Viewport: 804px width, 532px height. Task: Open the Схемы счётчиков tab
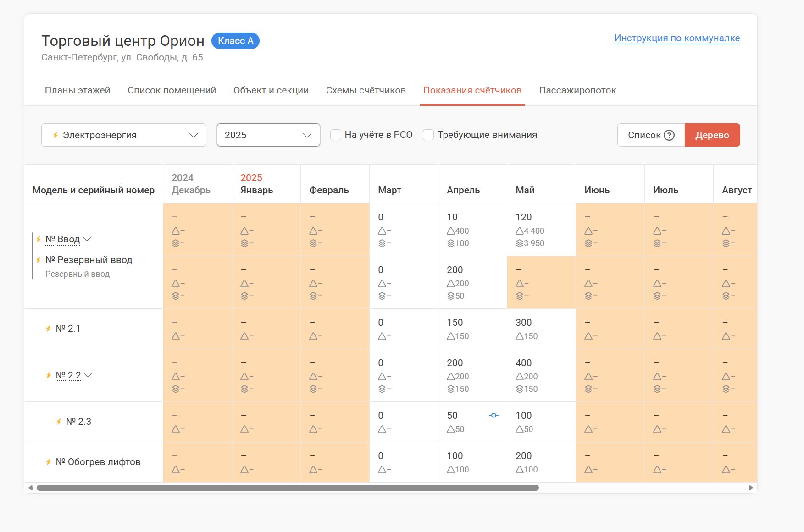click(x=366, y=90)
